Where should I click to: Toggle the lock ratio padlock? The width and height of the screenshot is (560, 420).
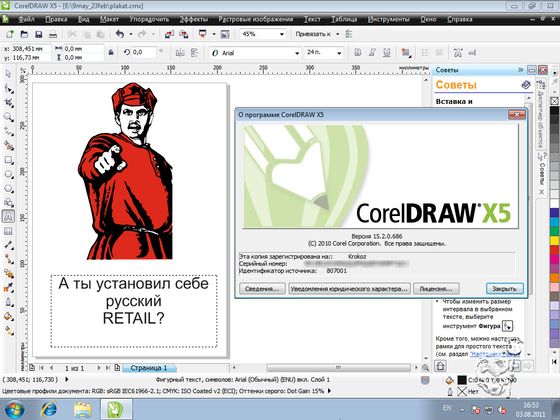(111, 52)
